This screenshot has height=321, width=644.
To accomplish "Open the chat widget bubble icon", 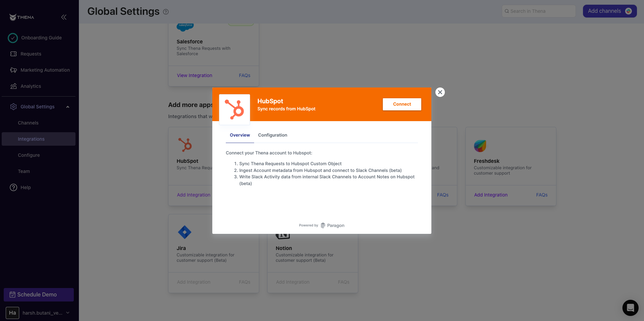I will 630,308.
